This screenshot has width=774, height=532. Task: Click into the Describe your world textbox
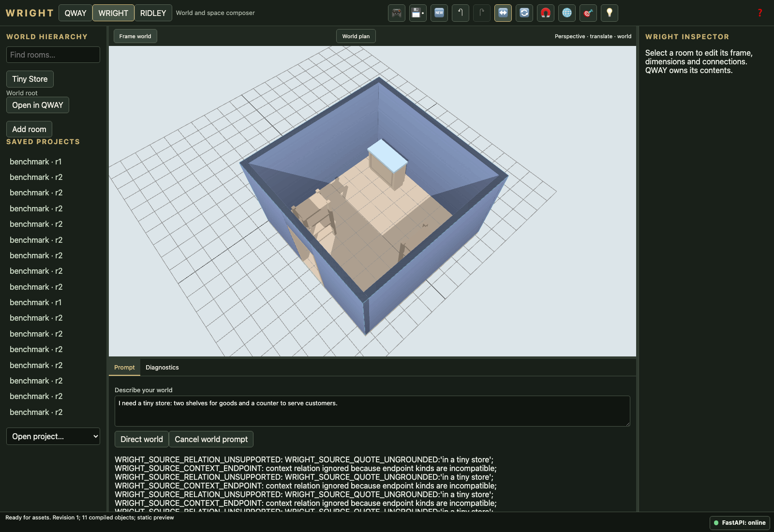pos(372,411)
